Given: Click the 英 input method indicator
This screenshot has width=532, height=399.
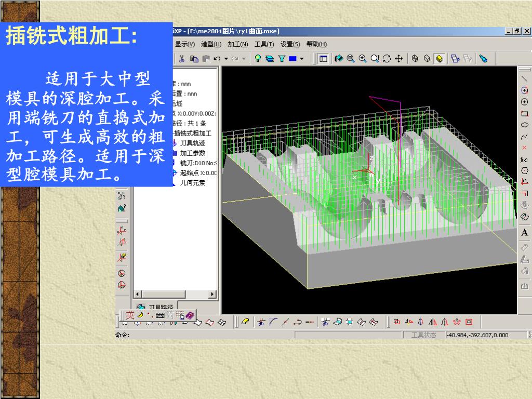Looking at the screenshot, I should [130, 315].
